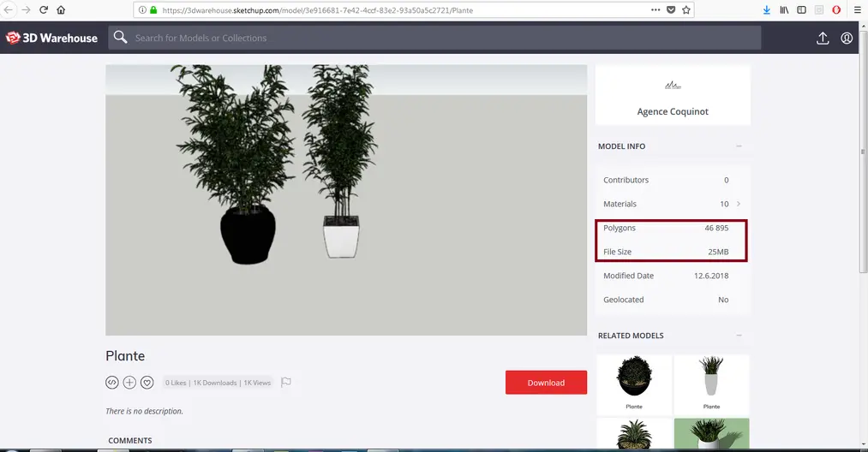Image resolution: width=868 pixels, height=452 pixels.
Task: Go back to the previous page
Action: coord(9,10)
